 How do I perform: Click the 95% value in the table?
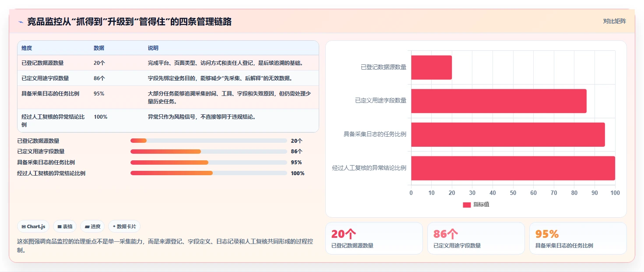99,94
